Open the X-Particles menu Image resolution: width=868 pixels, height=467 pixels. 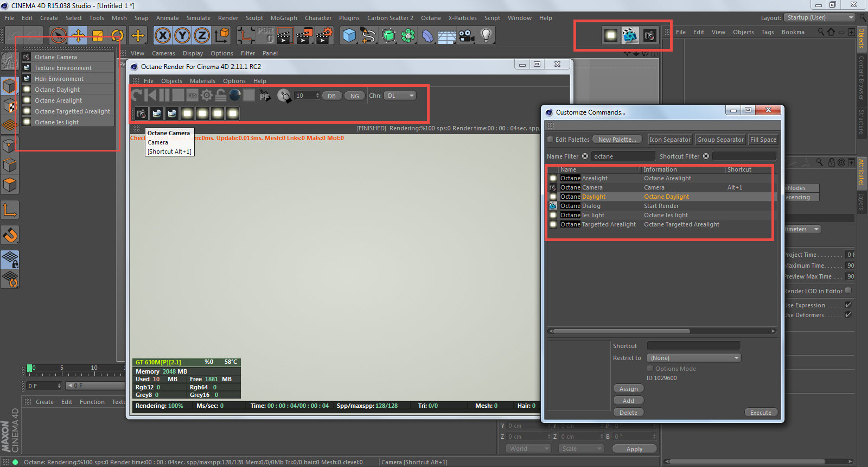click(462, 18)
